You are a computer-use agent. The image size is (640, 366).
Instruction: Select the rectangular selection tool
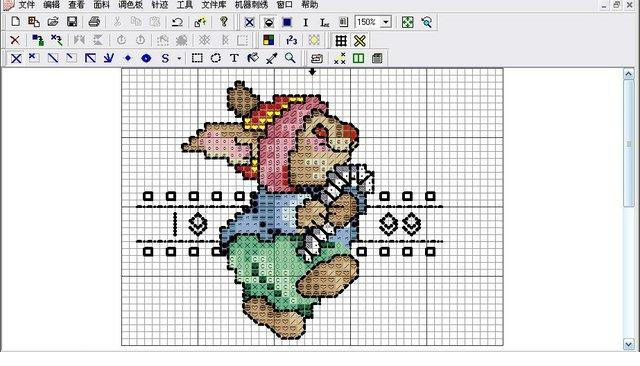click(x=197, y=58)
